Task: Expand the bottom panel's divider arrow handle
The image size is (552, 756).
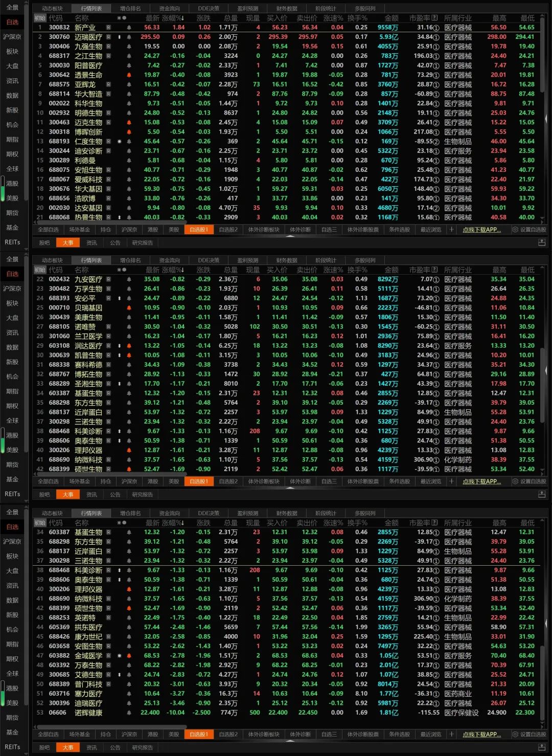Action: coord(290,741)
